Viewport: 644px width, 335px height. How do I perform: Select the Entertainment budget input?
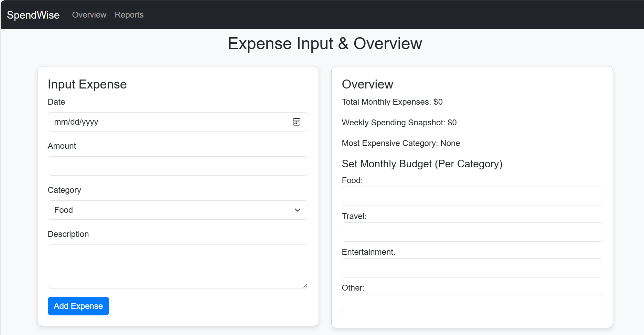(472, 268)
